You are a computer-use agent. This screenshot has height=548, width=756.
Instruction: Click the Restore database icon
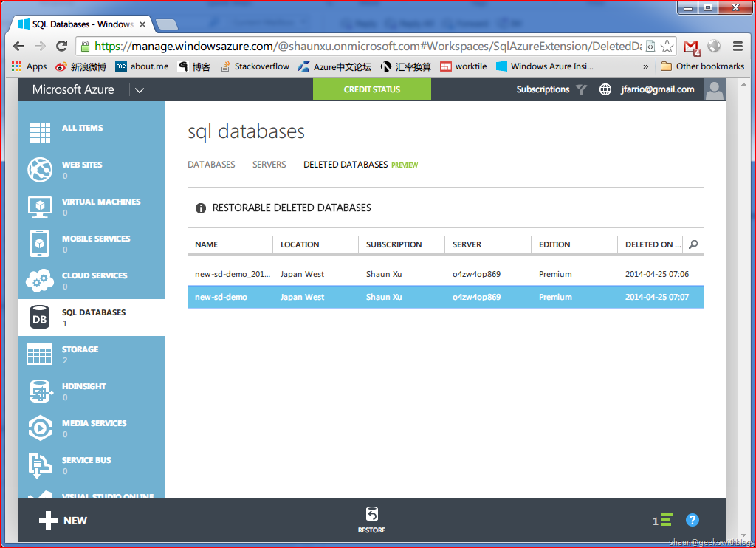(372, 514)
